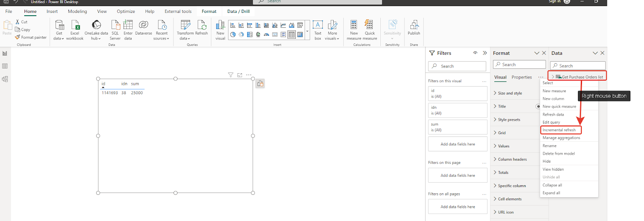Pick table visual from gallery

[x=291, y=35]
